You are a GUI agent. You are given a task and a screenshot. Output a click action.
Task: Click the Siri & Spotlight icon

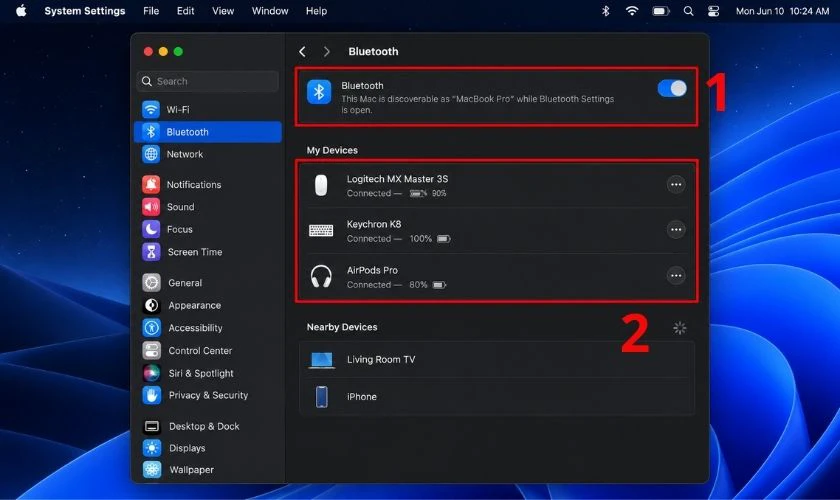coord(152,373)
